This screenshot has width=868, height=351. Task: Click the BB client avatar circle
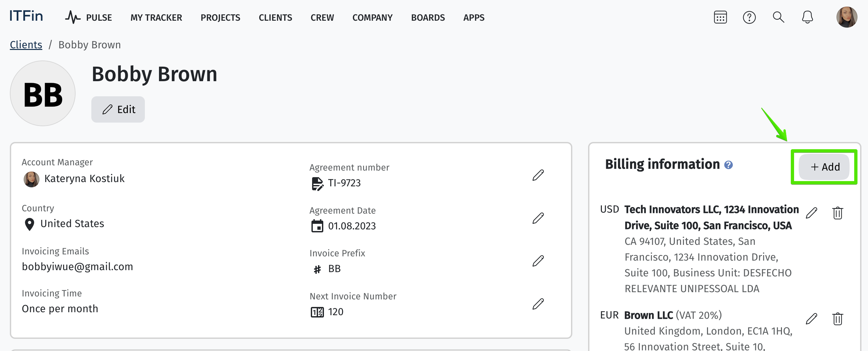point(43,93)
